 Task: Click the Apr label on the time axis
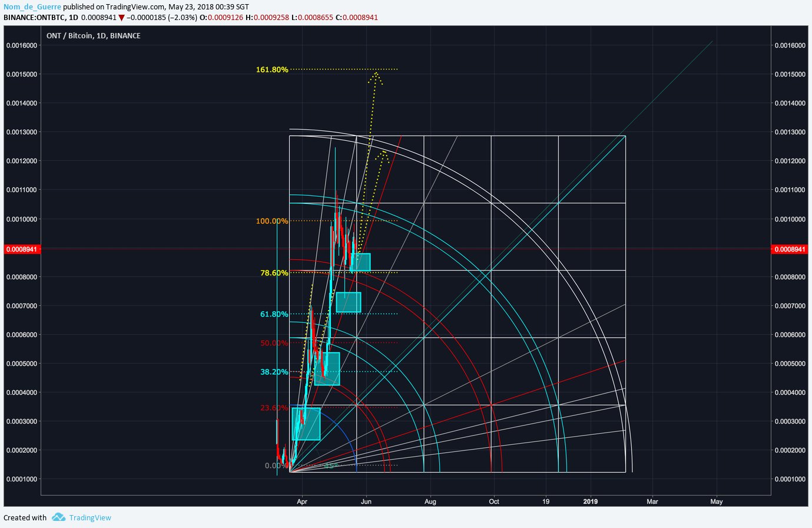302,501
